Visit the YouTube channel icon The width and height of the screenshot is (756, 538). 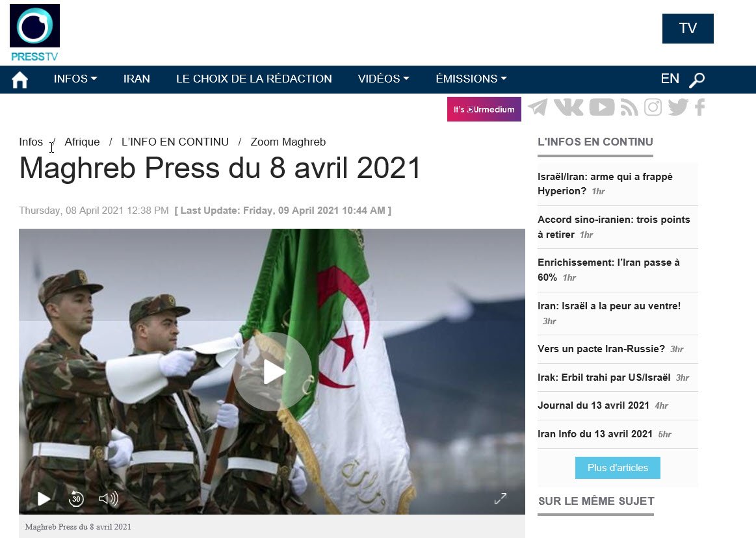coord(602,107)
